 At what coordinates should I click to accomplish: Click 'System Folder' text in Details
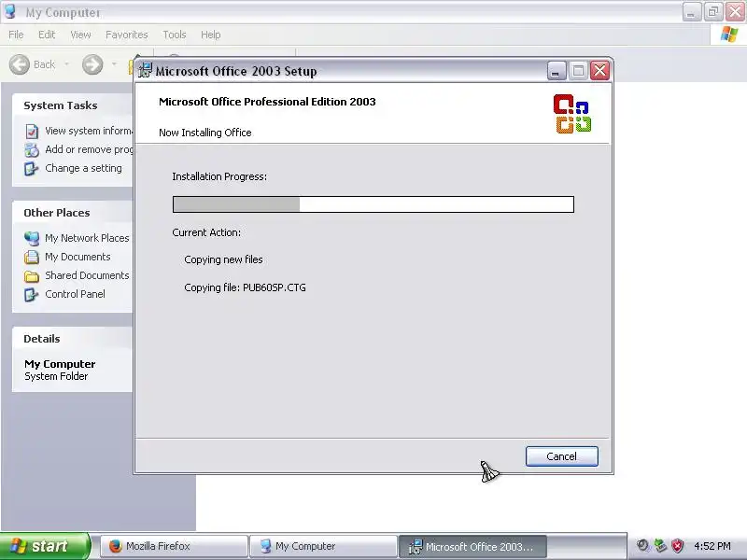tap(56, 376)
